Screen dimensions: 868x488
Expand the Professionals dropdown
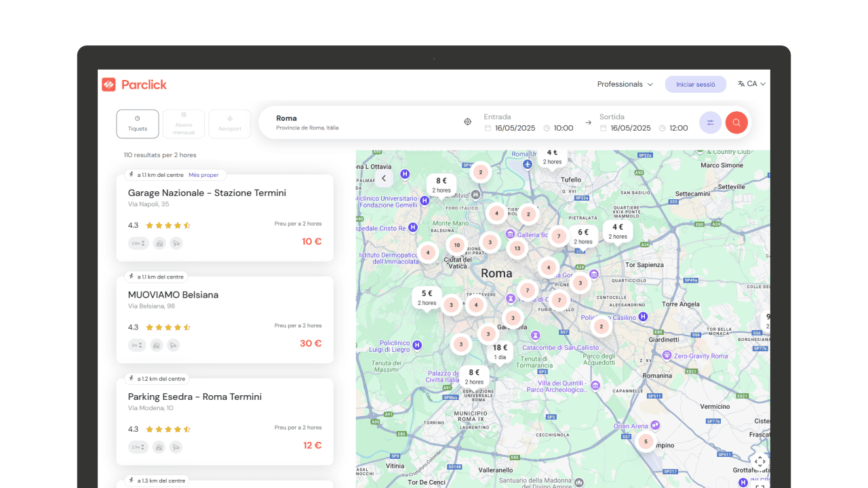point(625,84)
